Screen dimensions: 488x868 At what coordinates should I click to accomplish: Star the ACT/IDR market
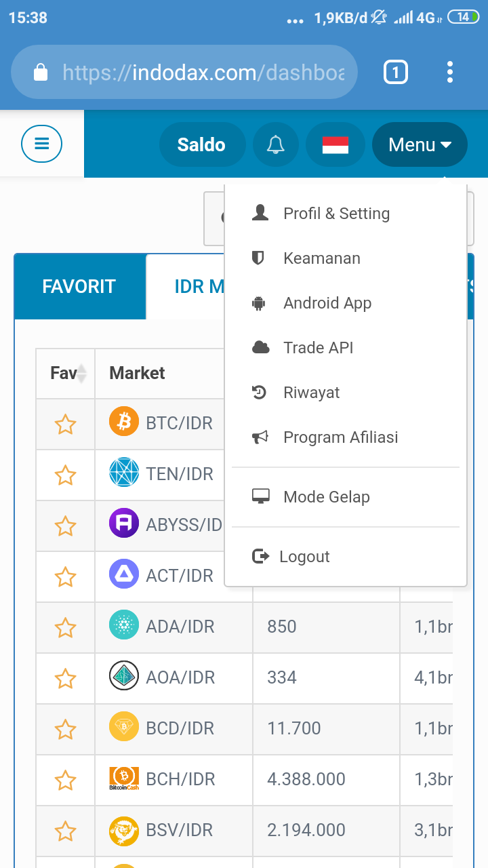(65, 577)
